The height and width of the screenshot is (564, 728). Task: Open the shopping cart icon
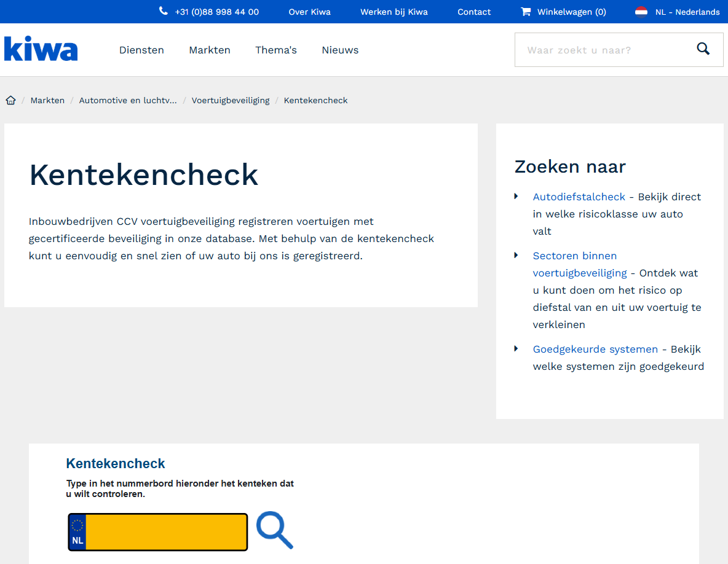[526, 12]
